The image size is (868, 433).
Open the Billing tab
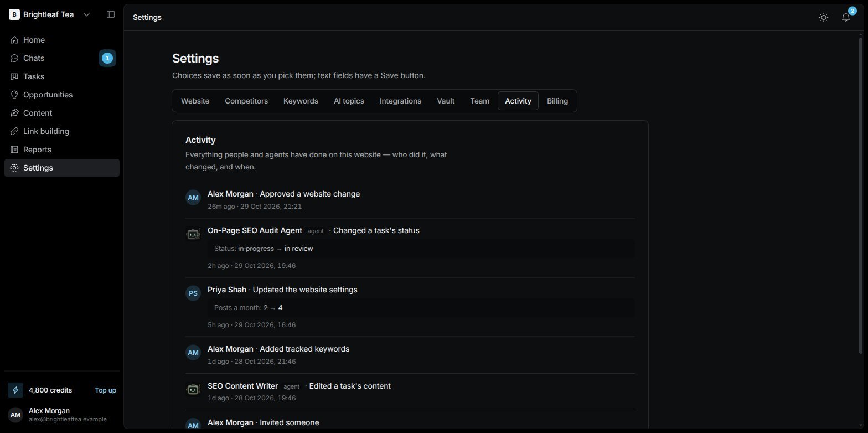click(557, 101)
